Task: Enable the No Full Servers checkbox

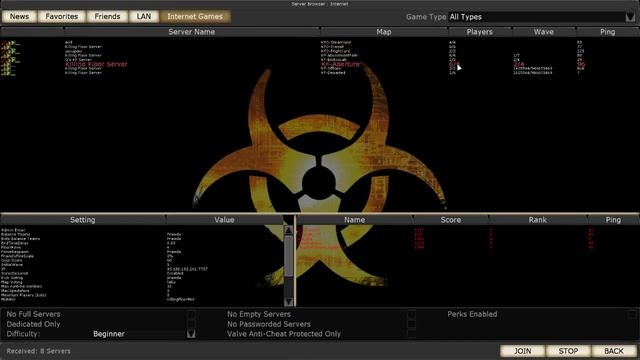Action: click(191, 314)
